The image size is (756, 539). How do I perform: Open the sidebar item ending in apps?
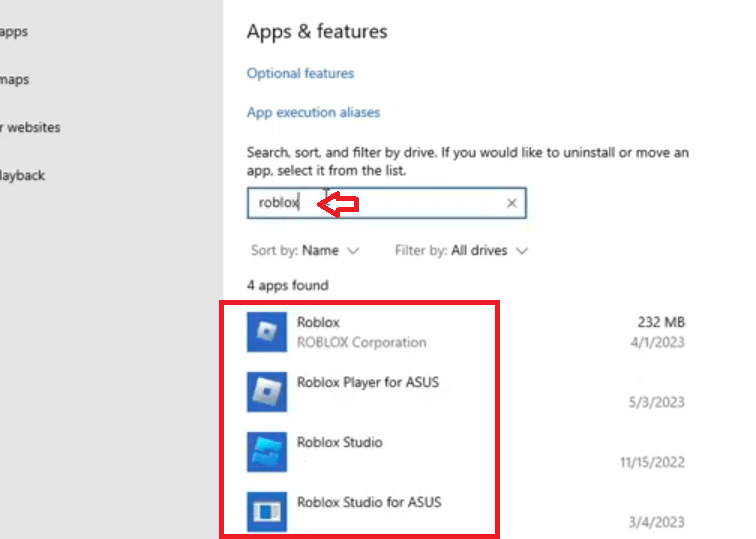point(14,32)
